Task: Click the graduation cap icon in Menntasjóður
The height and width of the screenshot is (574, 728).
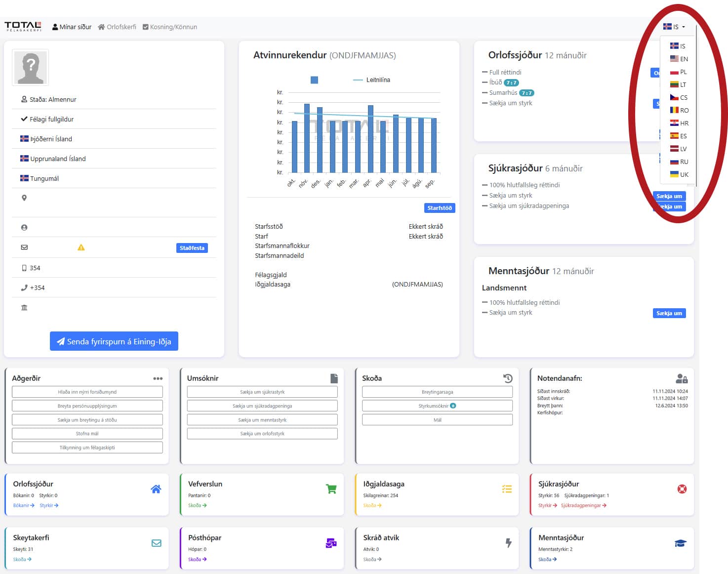Action: pos(680,543)
